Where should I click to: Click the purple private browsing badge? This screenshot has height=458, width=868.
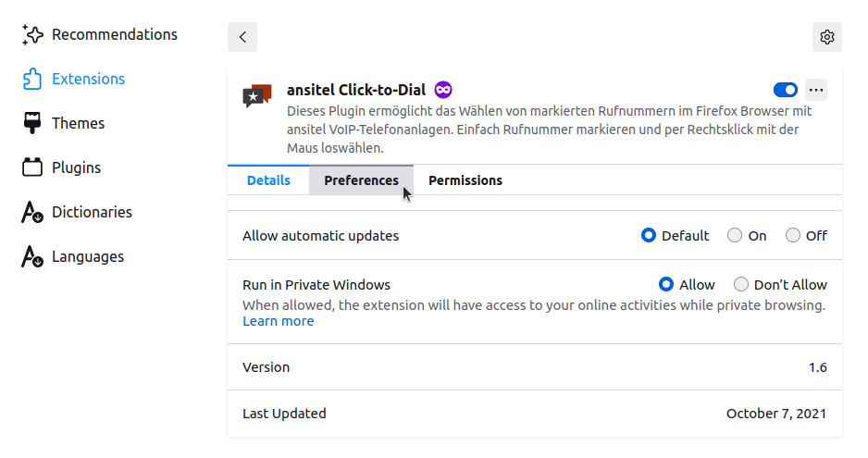(444, 90)
